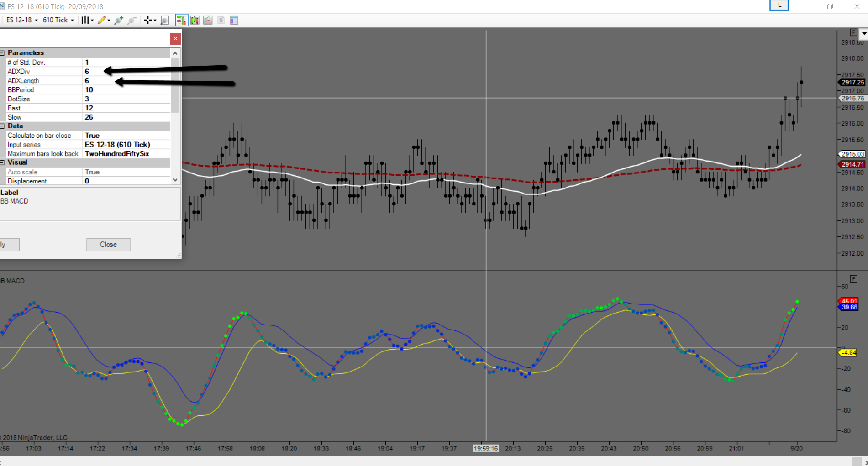868x466 pixels.
Task: Click the 2914.71 red average price marker
Action: [852, 164]
